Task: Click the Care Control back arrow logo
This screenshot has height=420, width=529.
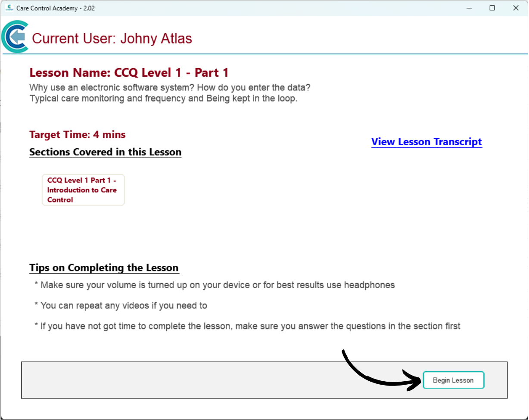Action: coord(16,38)
